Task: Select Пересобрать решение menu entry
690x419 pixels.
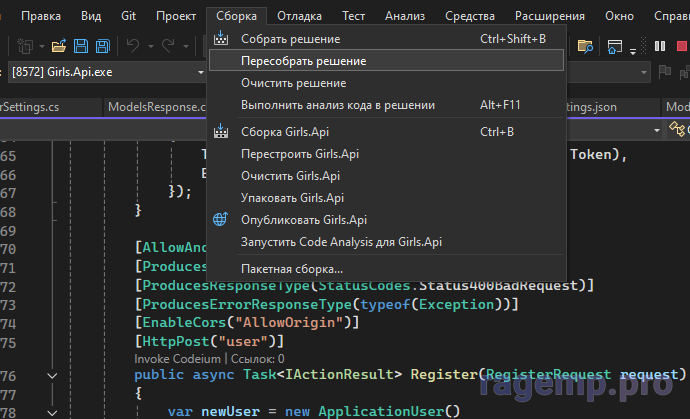Action: pyautogui.click(x=303, y=61)
